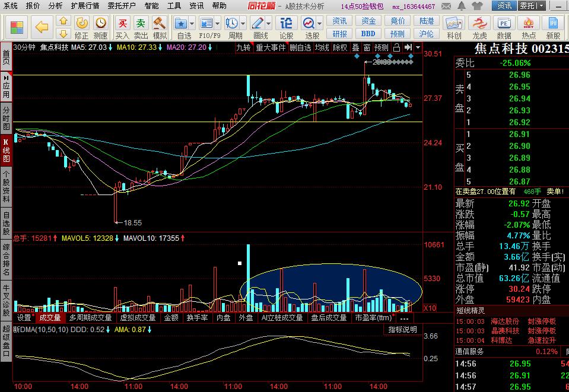The image size is (569, 392).
Task: Switch to the 换手率 indicator tab
Action: tap(197, 318)
